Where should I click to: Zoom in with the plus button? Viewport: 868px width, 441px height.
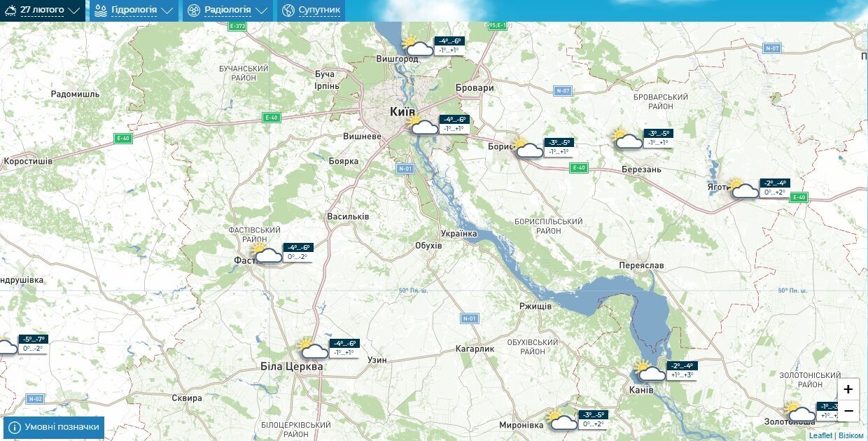848,389
